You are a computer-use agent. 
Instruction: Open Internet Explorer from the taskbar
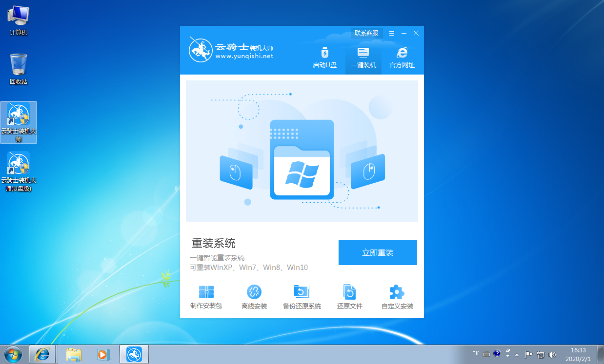tap(42, 354)
